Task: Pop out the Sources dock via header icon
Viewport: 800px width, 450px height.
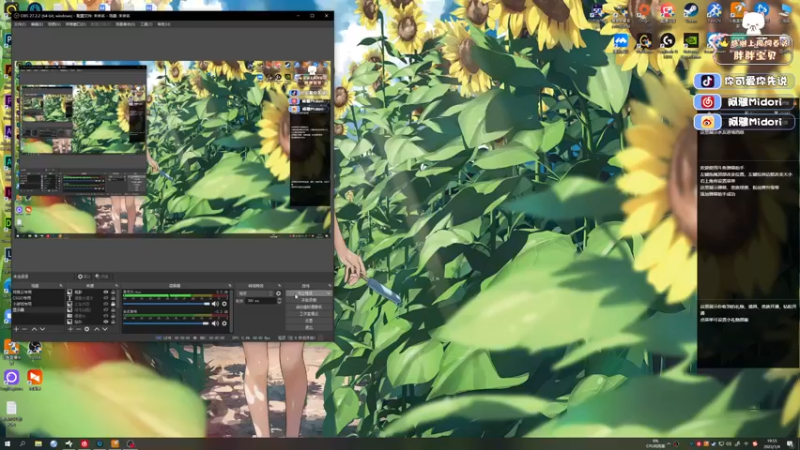Action: point(116,286)
